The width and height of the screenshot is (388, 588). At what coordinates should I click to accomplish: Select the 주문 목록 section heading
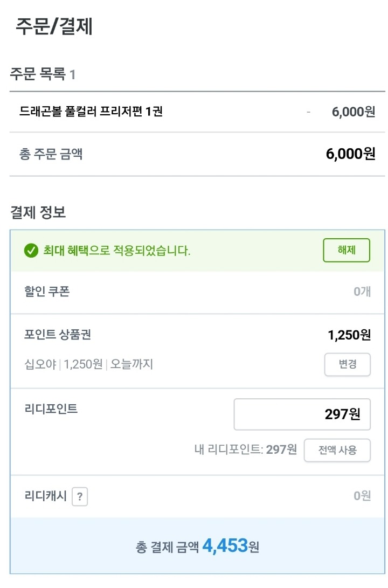click(x=42, y=74)
